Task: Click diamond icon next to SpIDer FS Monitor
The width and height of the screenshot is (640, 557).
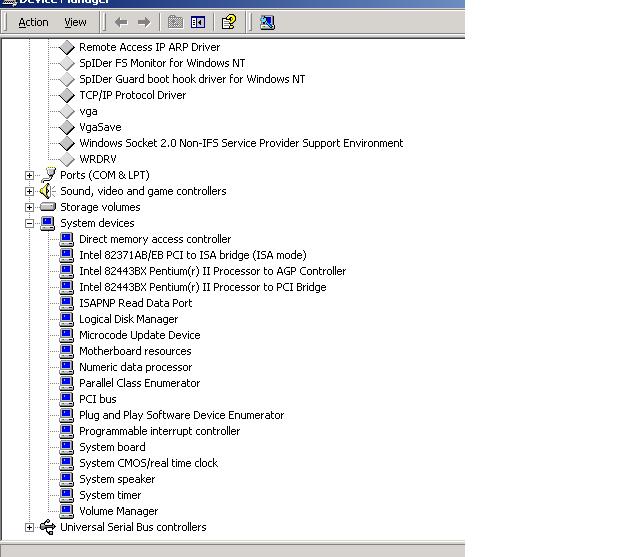Action: pyautogui.click(x=67, y=63)
